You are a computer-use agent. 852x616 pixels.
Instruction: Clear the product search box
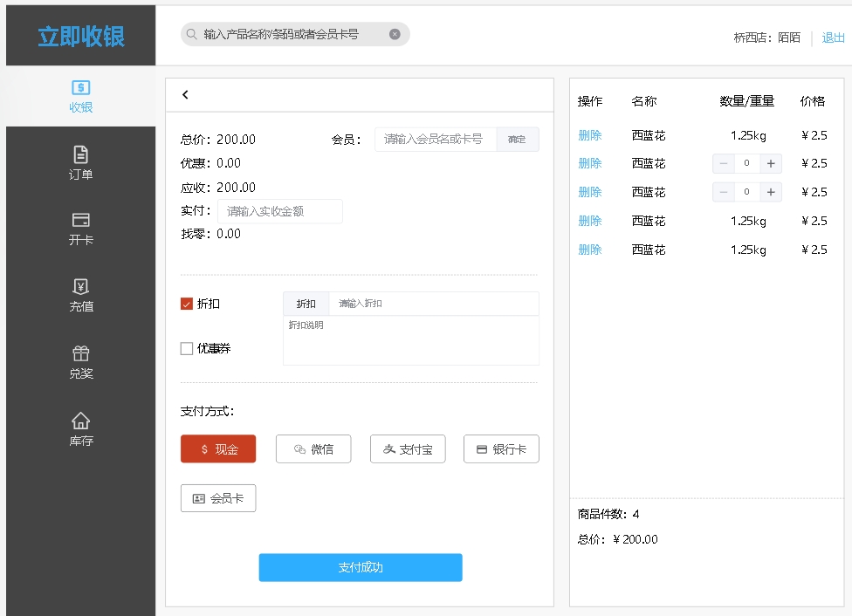pyautogui.click(x=395, y=34)
